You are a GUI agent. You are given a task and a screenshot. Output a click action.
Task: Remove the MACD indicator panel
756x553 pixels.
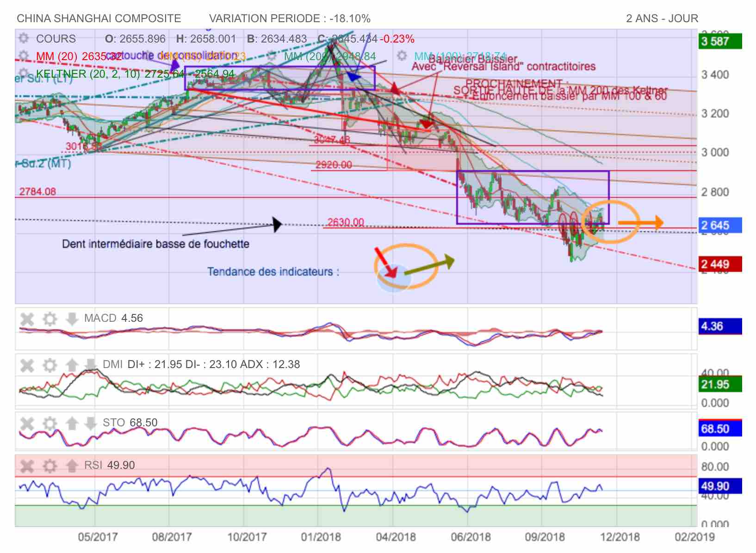coord(27,319)
